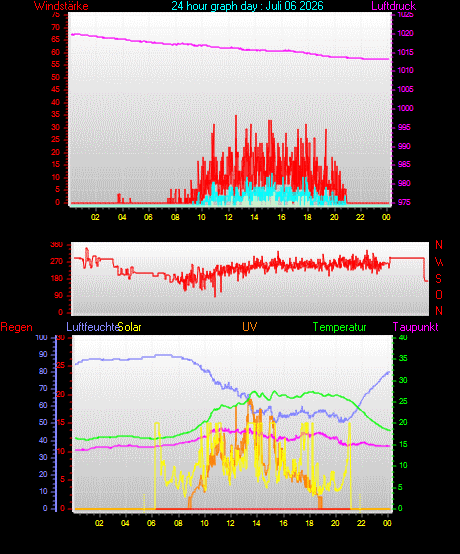Click the 'Temperatur' legend label
Screen dimensions: 460x554
click(340, 327)
